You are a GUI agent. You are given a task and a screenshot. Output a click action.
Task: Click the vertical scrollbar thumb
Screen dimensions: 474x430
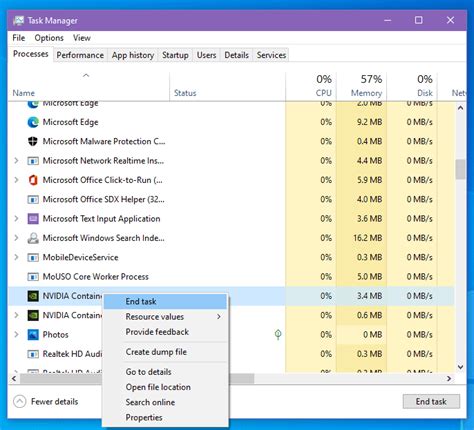460,169
